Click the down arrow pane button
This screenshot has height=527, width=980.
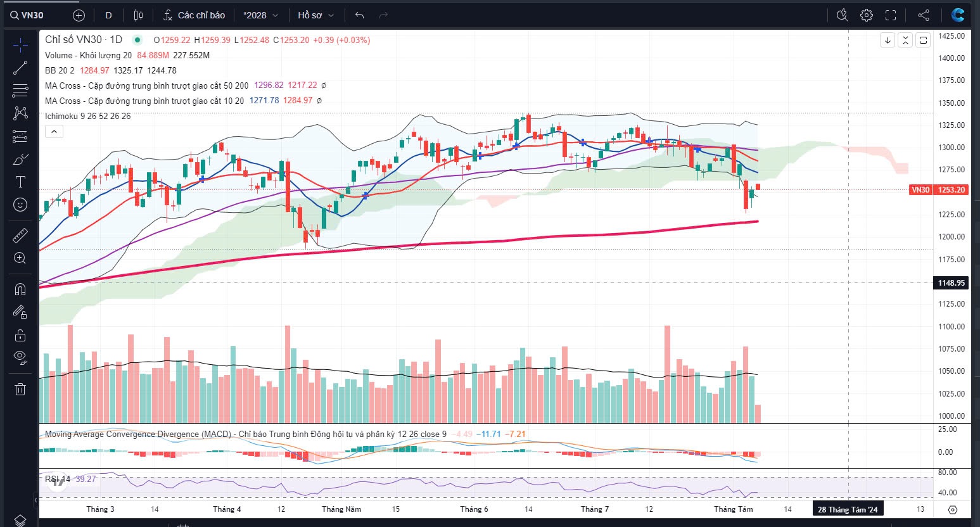tap(888, 40)
